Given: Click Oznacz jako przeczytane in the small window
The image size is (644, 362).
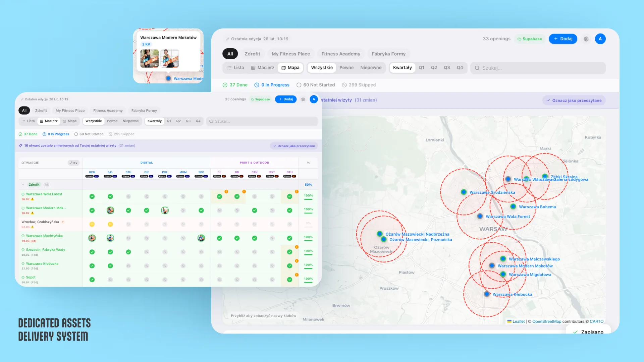Looking at the screenshot, I should [294, 146].
